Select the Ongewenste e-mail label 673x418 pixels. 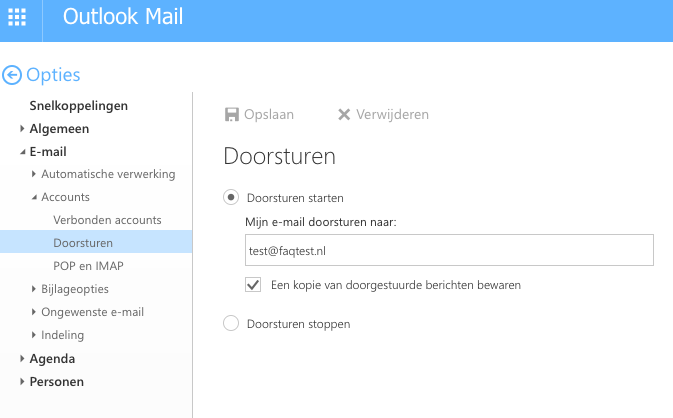[x=92, y=312]
